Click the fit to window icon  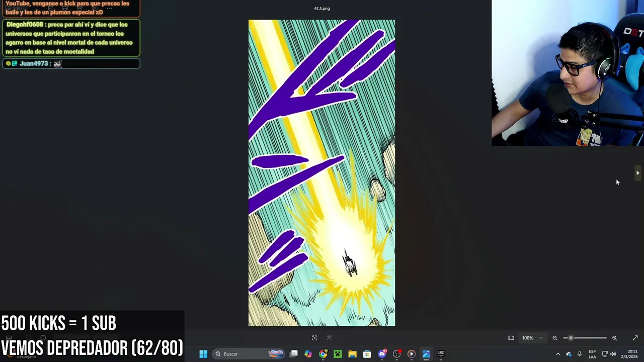511,338
